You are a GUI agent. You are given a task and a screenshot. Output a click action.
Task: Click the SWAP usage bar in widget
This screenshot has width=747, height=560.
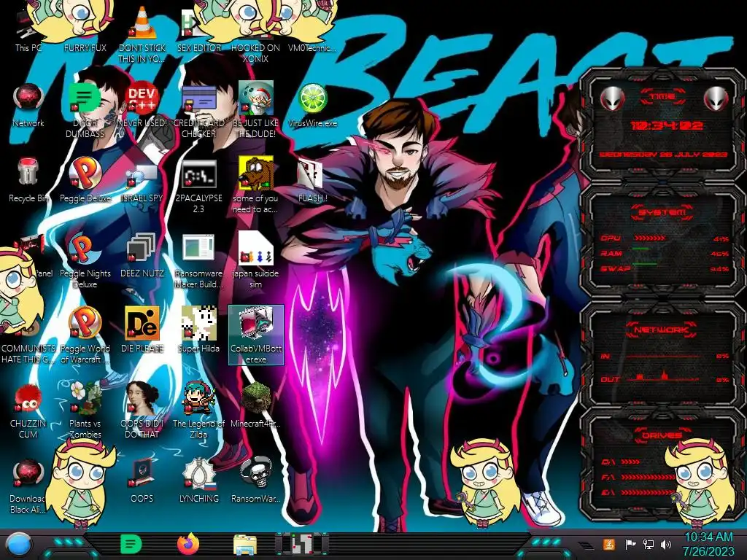coord(645,264)
